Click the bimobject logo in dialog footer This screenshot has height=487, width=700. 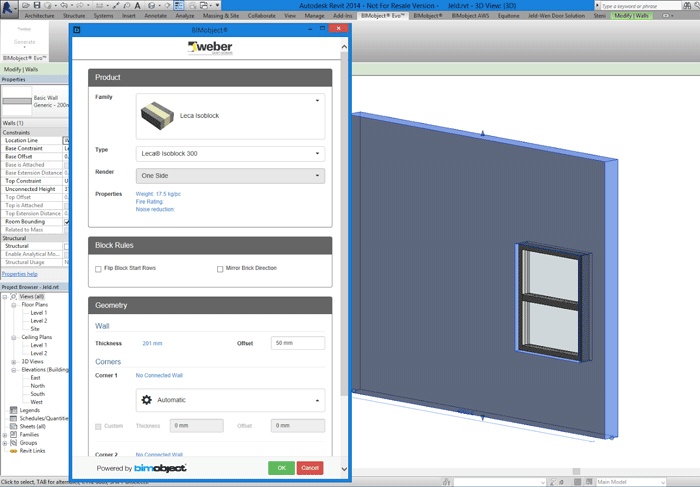[x=163, y=468]
